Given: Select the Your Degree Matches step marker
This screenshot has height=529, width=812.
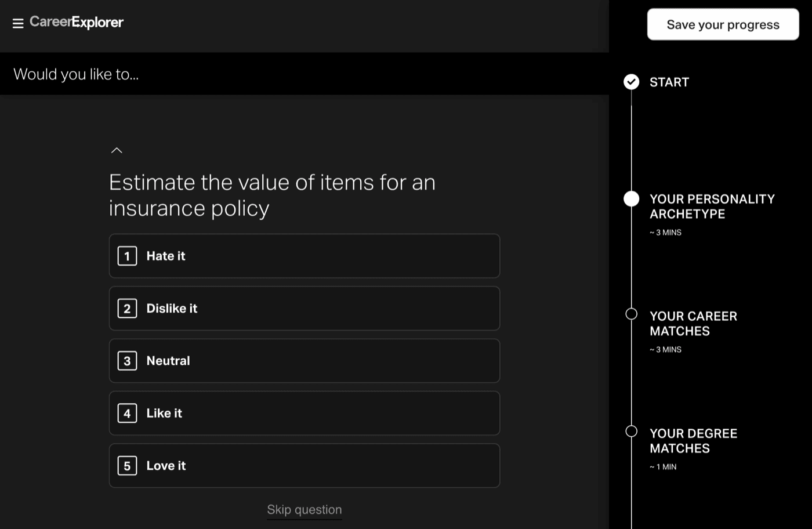Looking at the screenshot, I should [632, 431].
